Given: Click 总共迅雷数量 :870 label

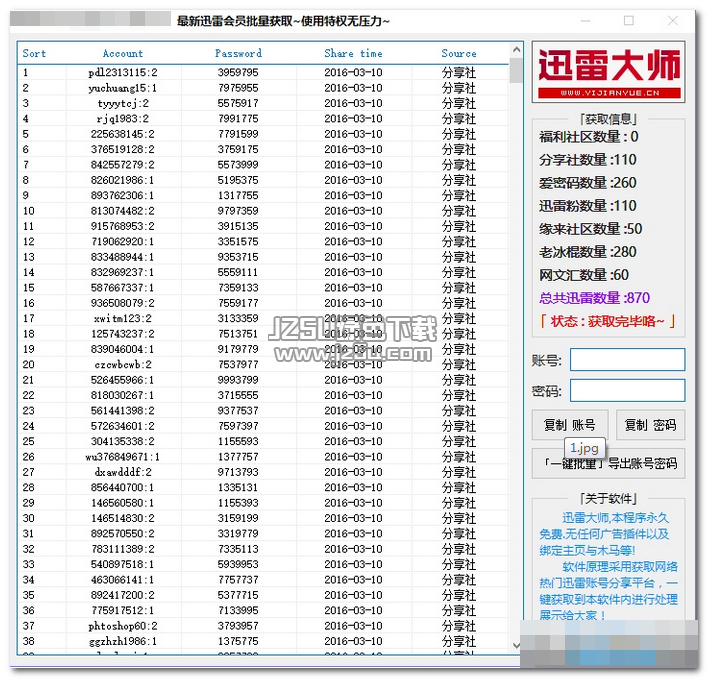Looking at the screenshot, I should click(594, 298).
